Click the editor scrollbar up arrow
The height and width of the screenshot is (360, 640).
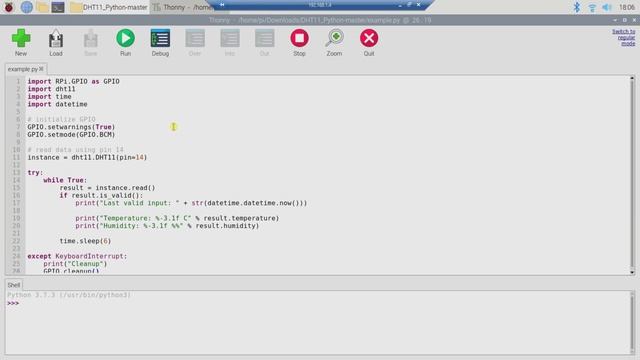632,78
